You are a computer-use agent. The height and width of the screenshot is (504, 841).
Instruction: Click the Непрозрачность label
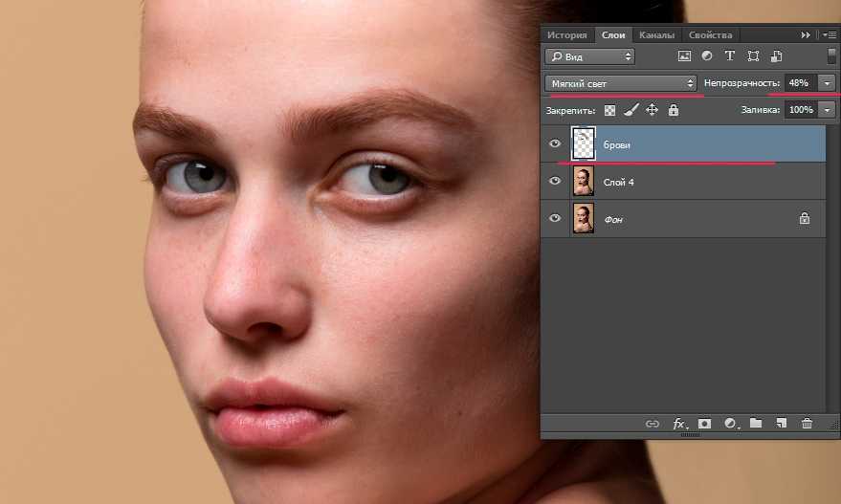pyautogui.click(x=741, y=83)
